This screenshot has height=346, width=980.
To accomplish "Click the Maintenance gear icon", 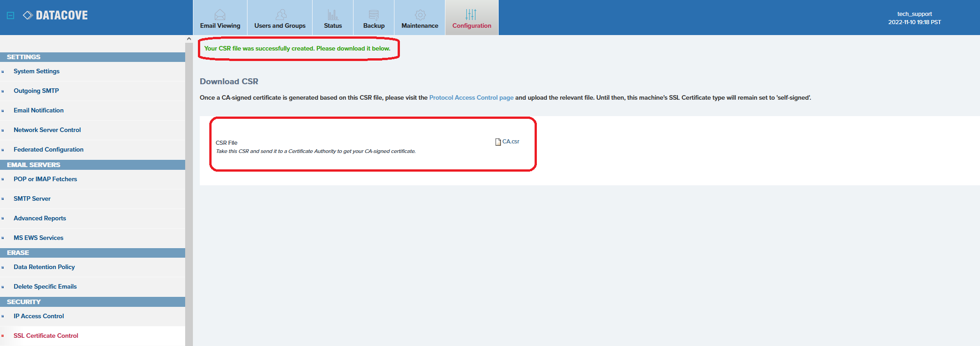I will [x=420, y=15].
